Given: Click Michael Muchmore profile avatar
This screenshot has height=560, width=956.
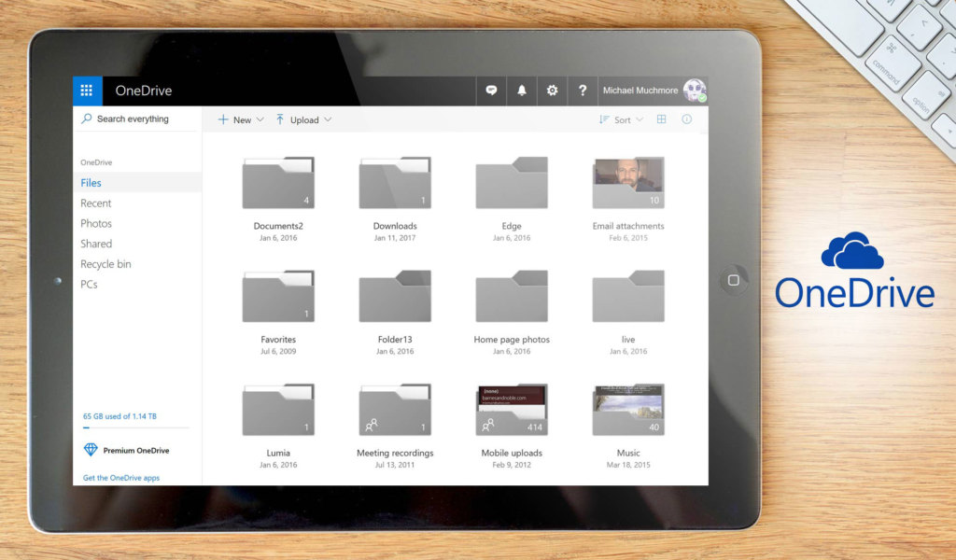Looking at the screenshot, I should pyautogui.click(x=695, y=91).
